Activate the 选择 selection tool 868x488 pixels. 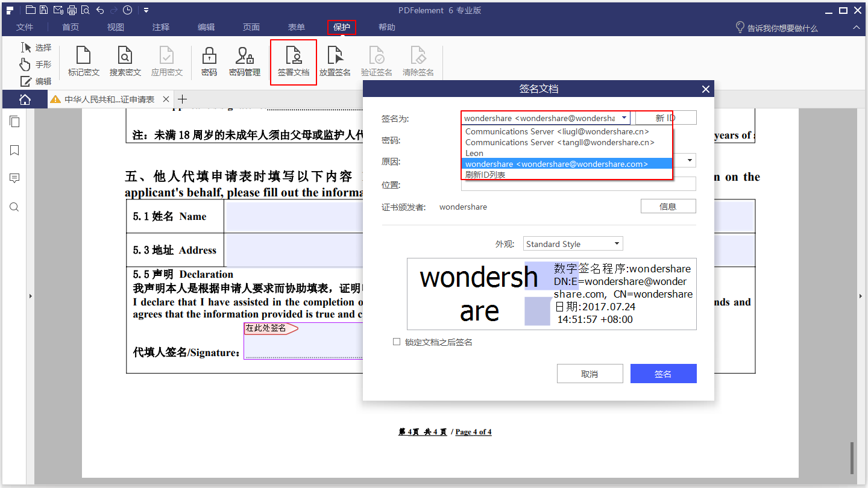coord(36,48)
